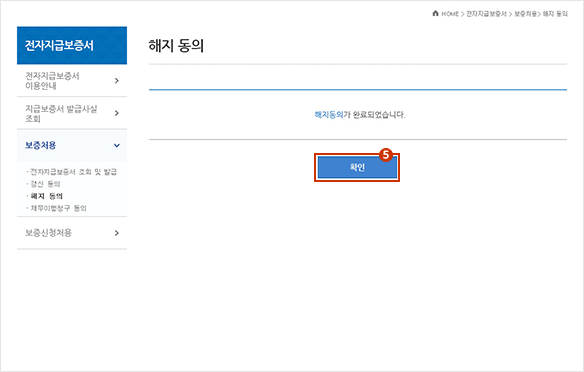Click the home icon in the breadcrumb

coord(435,13)
